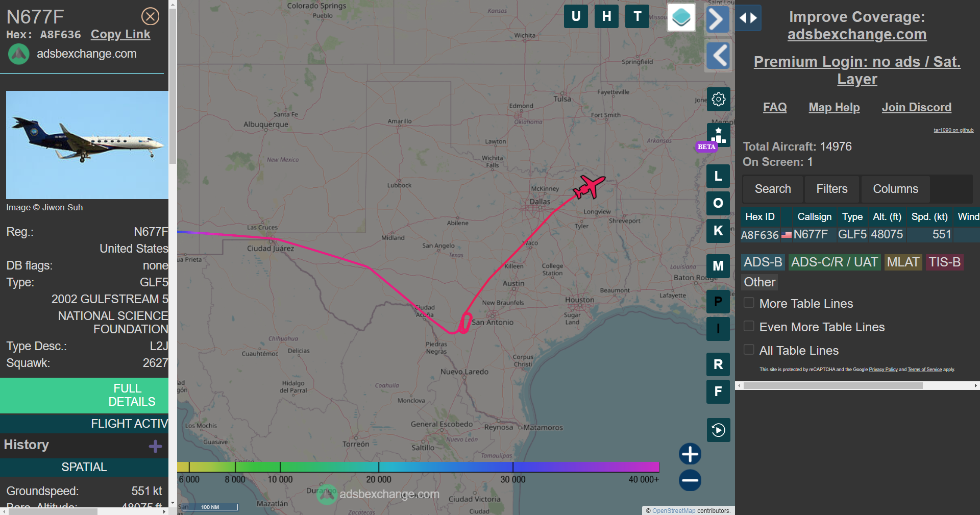This screenshot has height=515, width=980.
Task: Click the Gulfstream aircraft photo thumbnail
Action: 87,145
